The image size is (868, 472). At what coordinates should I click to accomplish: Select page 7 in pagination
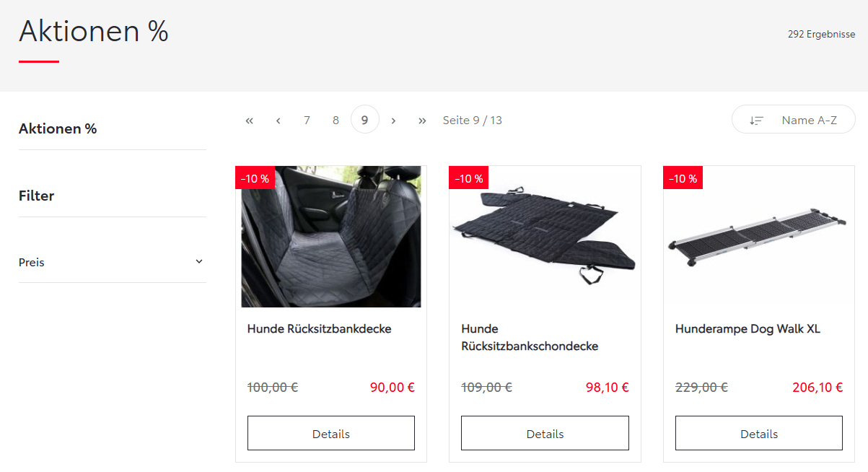(x=307, y=121)
